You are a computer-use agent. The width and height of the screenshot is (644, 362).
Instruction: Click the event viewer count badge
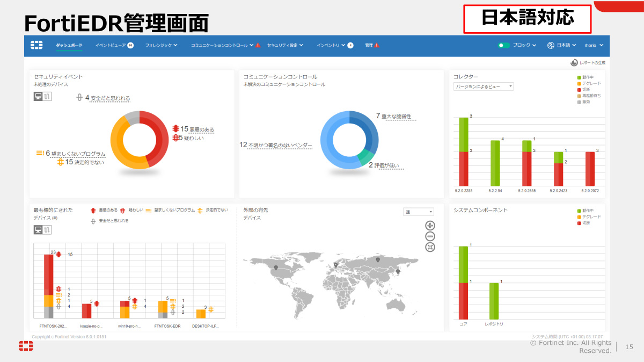(130, 45)
